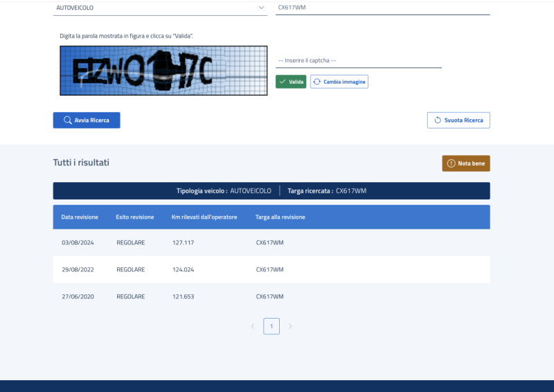554x392 pixels.
Task: Click the refresh arrows icon in Cambia immagine
Action: (x=317, y=82)
